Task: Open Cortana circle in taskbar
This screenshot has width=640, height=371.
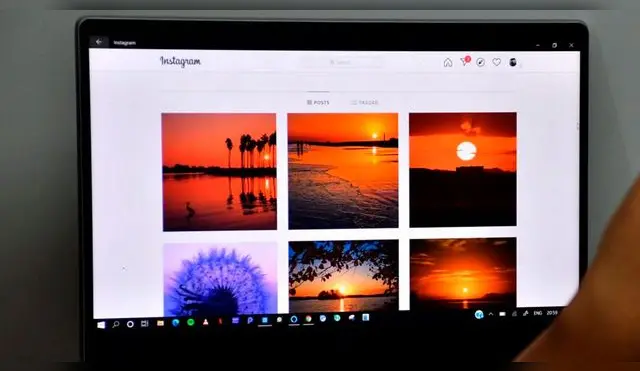Action: point(130,324)
